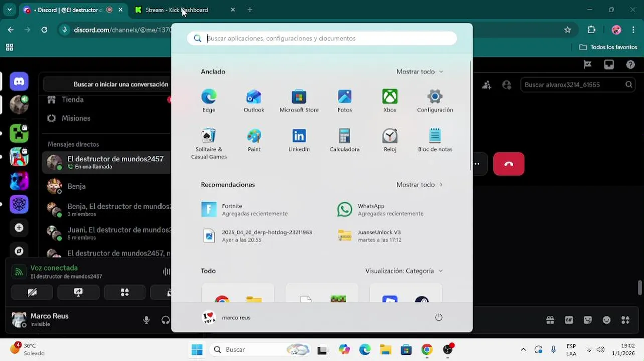Show all Recomendaciones items

pyautogui.click(x=420, y=185)
